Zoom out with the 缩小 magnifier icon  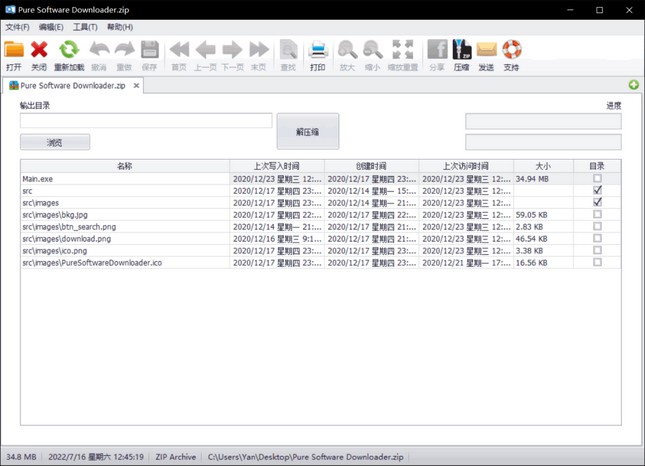coord(373,50)
